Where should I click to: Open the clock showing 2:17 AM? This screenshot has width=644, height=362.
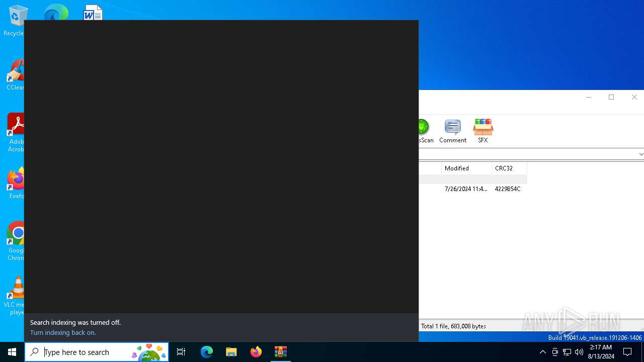[601, 352]
